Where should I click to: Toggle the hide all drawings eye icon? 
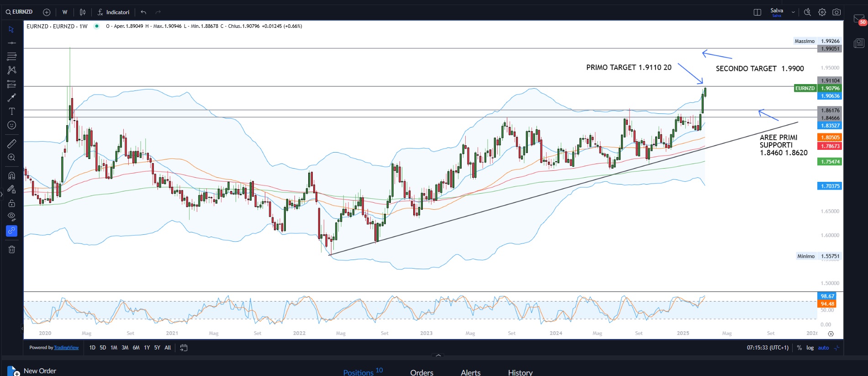pos(12,217)
